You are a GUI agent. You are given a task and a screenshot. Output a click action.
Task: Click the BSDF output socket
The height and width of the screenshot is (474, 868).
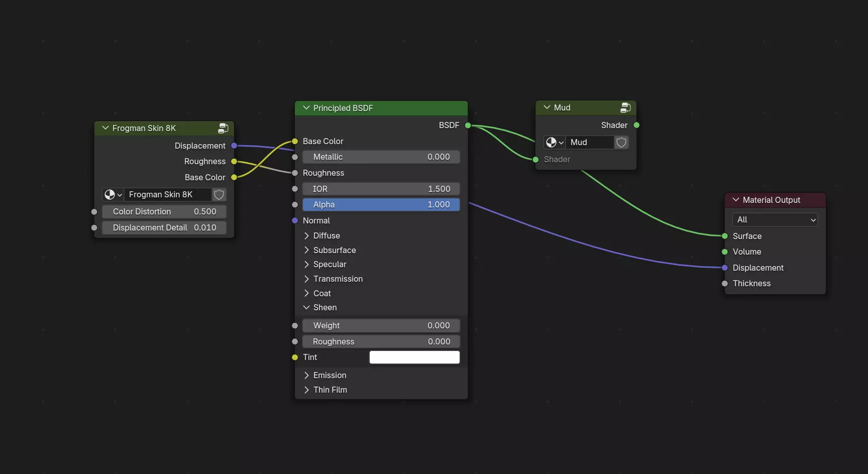(468, 126)
